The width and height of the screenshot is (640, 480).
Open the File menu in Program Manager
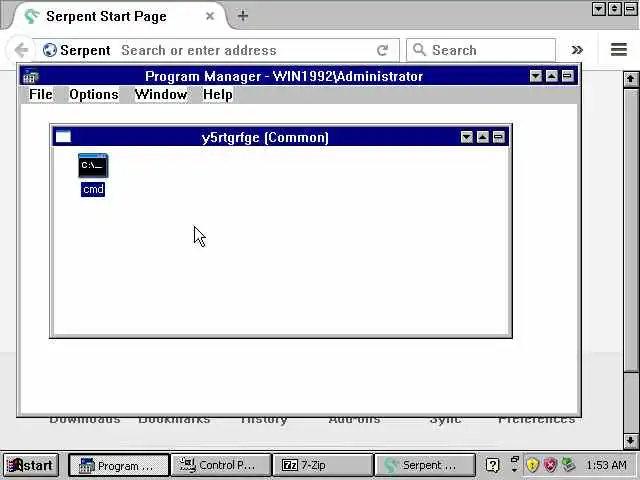click(40, 94)
